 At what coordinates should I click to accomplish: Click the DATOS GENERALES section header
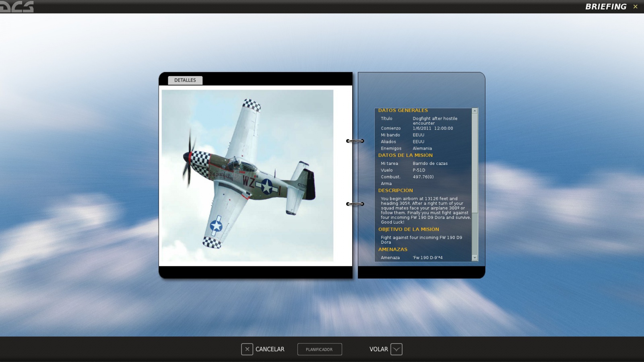click(x=403, y=110)
